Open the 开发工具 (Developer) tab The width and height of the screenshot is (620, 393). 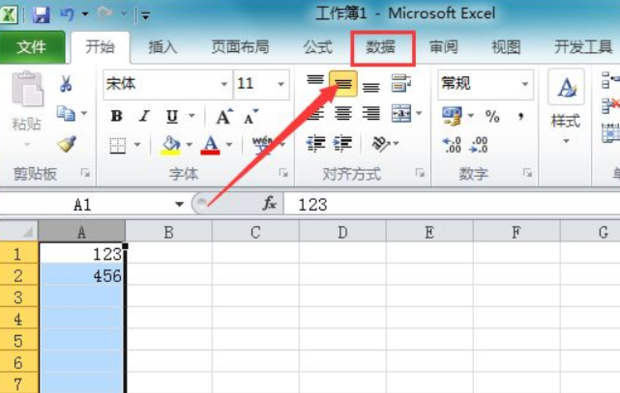tap(583, 47)
